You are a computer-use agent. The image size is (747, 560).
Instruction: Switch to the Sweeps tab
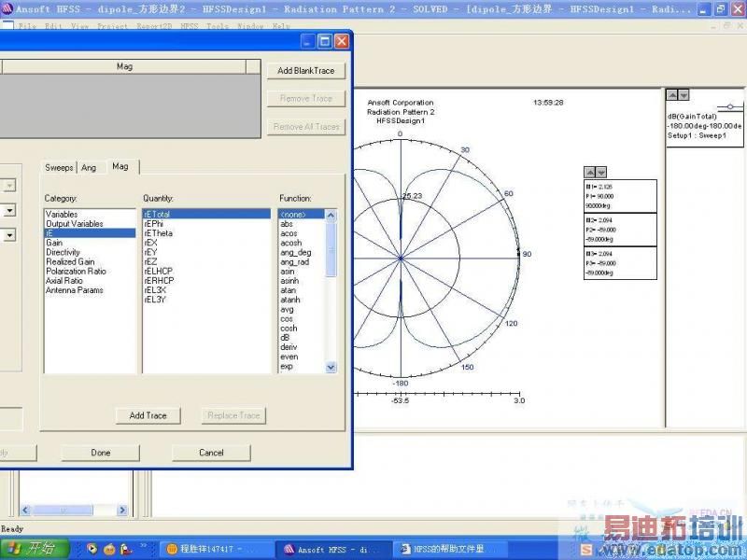click(59, 168)
